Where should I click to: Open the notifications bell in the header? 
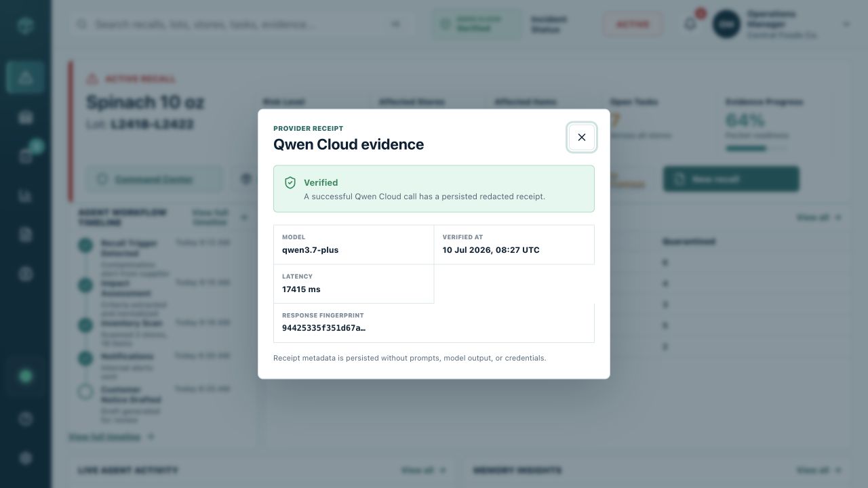[x=690, y=24]
